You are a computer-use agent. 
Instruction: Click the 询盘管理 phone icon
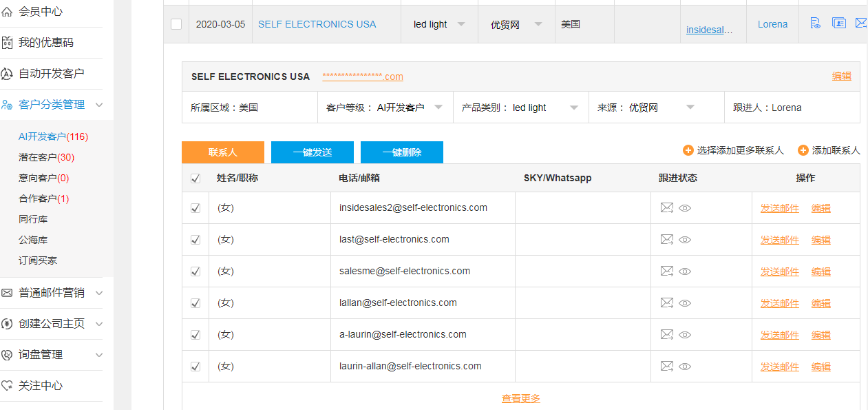point(6,355)
